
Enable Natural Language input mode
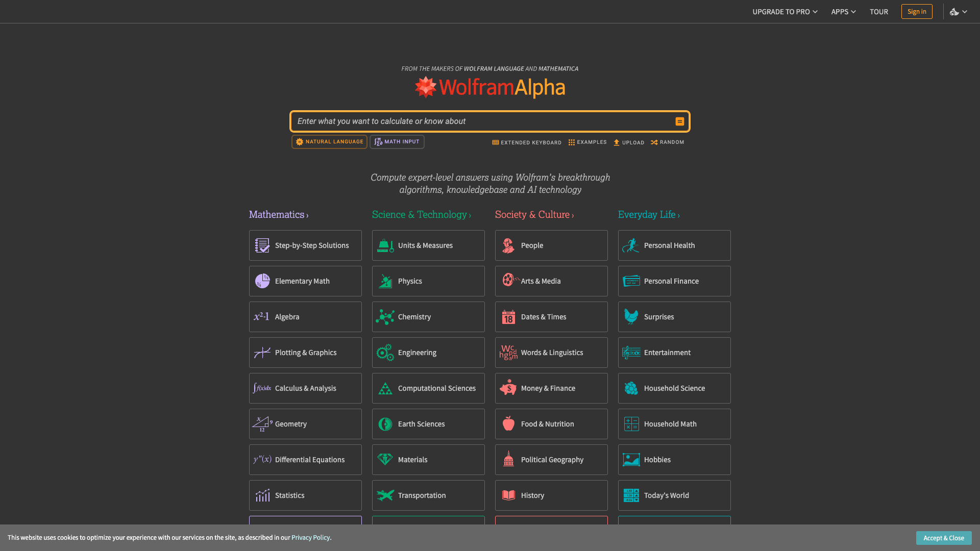(x=329, y=142)
